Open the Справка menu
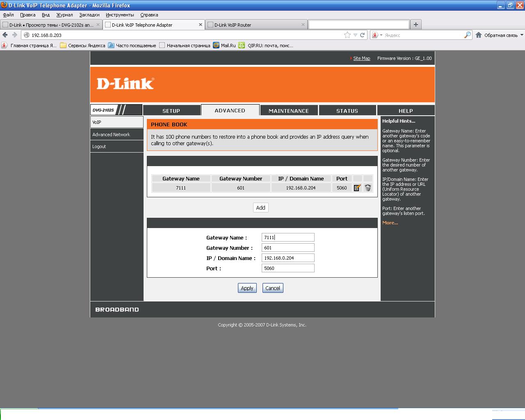 click(149, 15)
